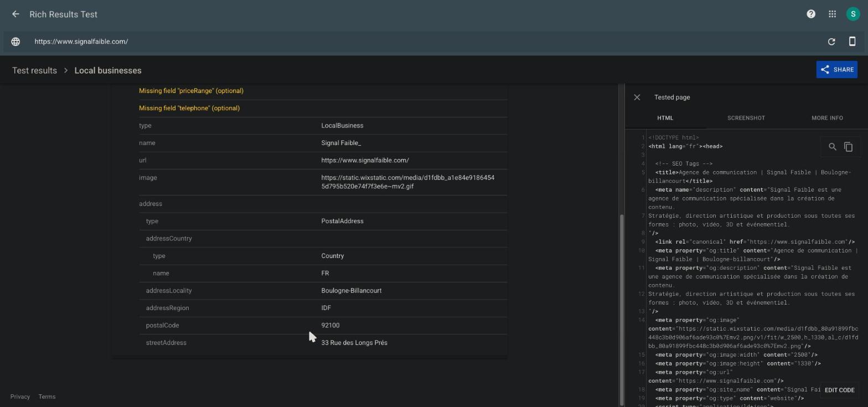The width and height of the screenshot is (868, 407).
Task: Search within the HTML code
Action: pyautogui.click(x=832, y=147)
